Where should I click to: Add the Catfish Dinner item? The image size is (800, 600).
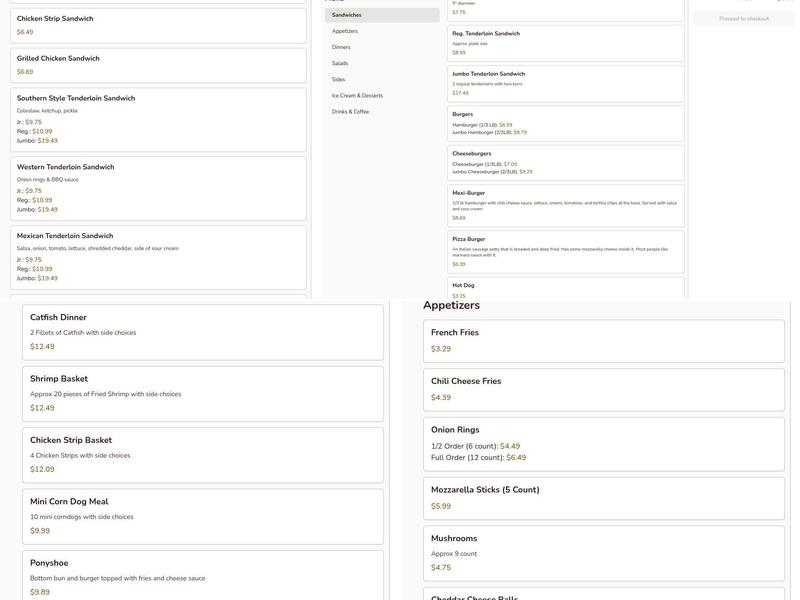click(x=202, y=332)
